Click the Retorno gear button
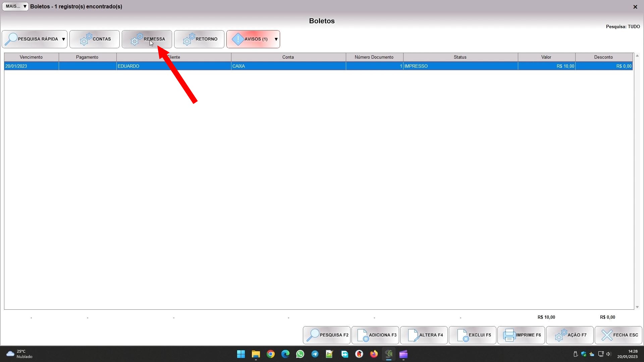The width and height of the screenshot is (644, 362). 199,39
